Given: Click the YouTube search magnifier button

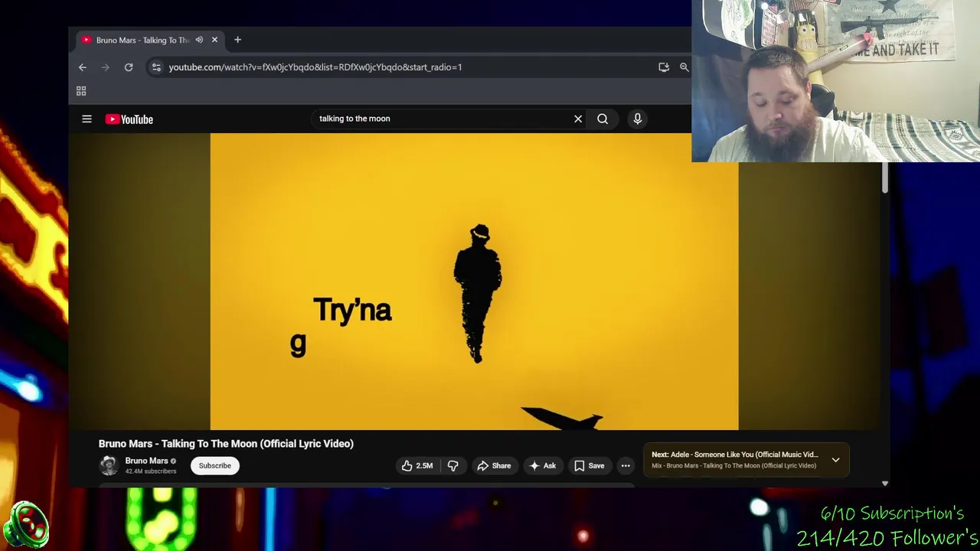Looking at the screenshot, I should [603, 119].
